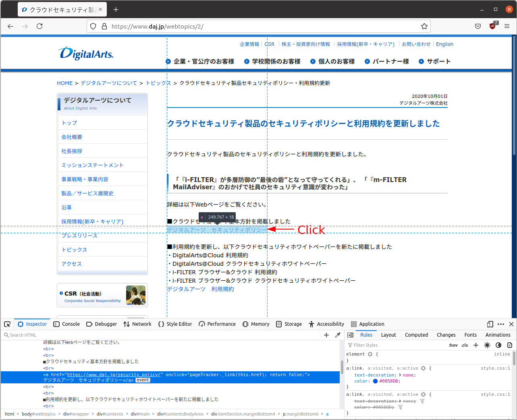Expand the text-decoration none property value
Viewport: 517px width, 420px height.
[400, 375]
